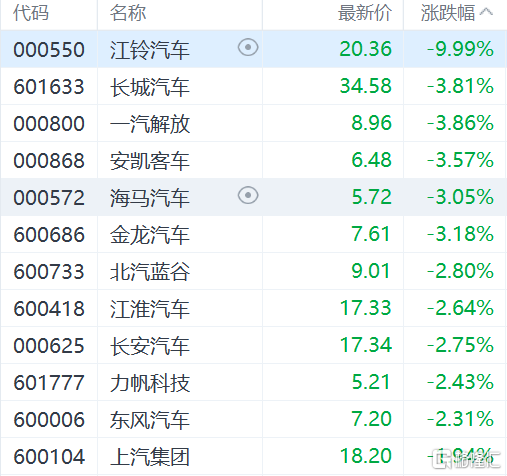Select stock code 600733
The width and height of the screenshot is (507, 476).
tap(49, 272)
